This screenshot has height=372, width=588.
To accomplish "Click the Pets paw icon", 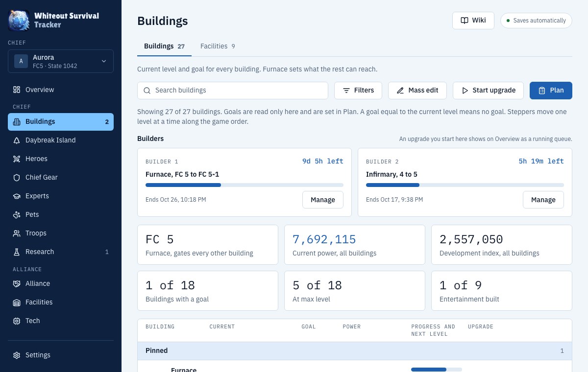I will (x=17, y=215).
